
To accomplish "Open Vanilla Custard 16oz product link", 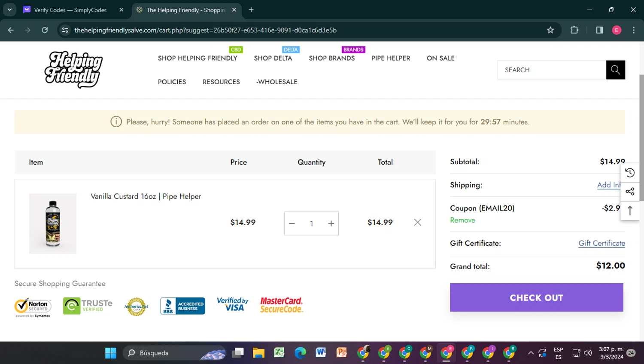I will [x=146, y=196].
